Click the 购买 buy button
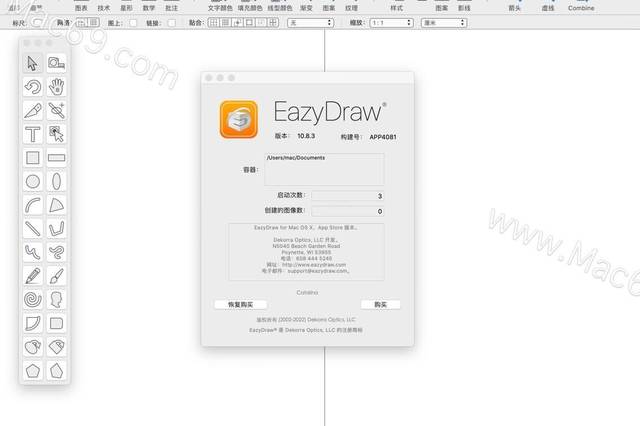The width and height of the screenshot is (640, 426). pyautogui.click(x=380, y=304)
